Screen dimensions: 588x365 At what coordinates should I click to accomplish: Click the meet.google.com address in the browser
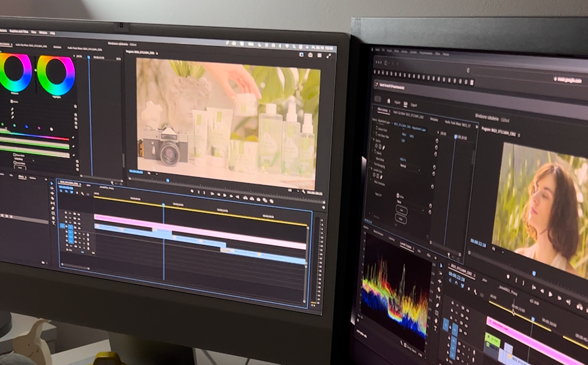pos(569,80)
